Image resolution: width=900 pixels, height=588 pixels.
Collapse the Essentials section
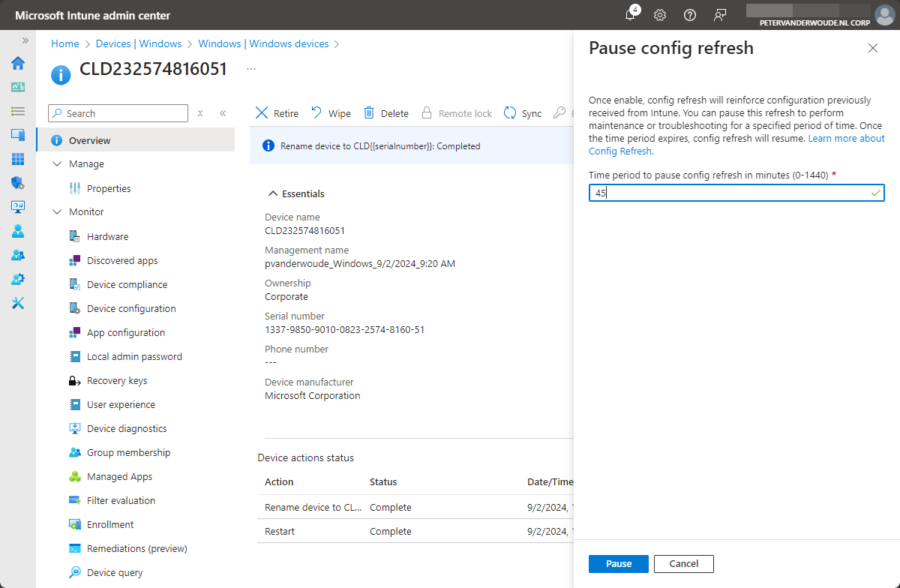click(x=272, y=193)
